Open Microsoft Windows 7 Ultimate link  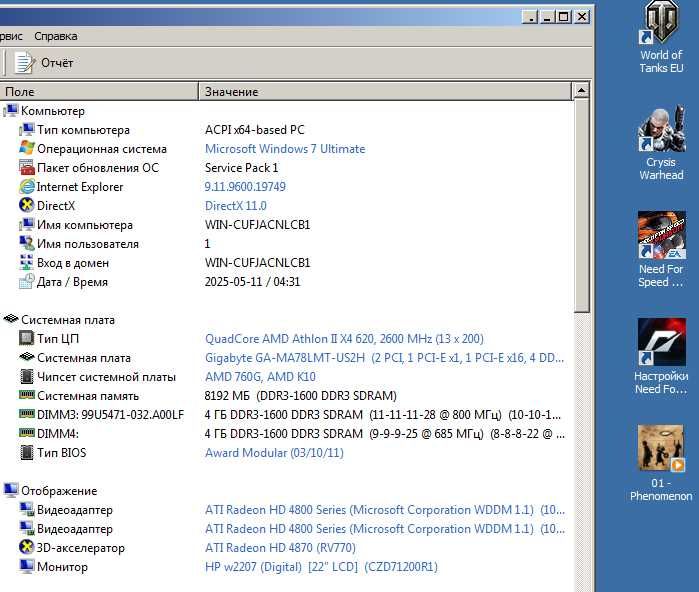point(285,149)
